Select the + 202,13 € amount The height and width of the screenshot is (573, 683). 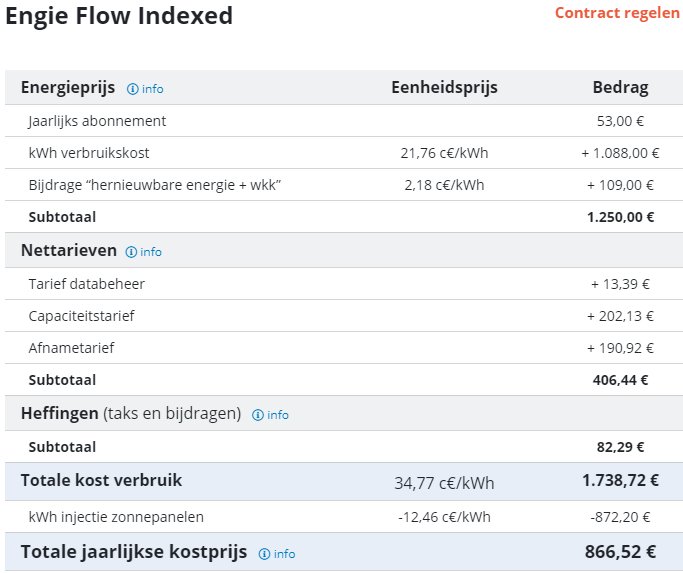[620, 316]
